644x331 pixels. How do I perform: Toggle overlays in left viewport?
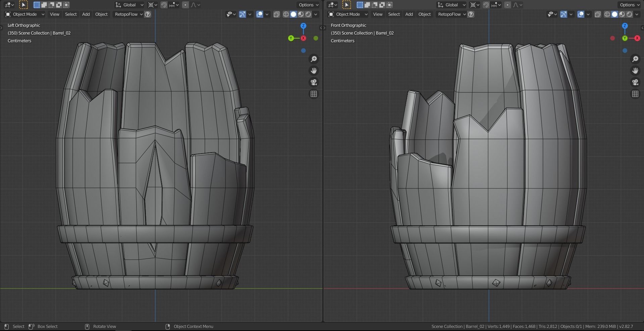(x=259, y=14)
